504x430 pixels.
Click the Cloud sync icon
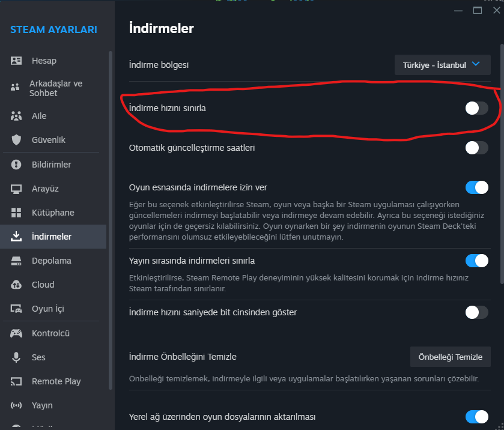(16, 285)
